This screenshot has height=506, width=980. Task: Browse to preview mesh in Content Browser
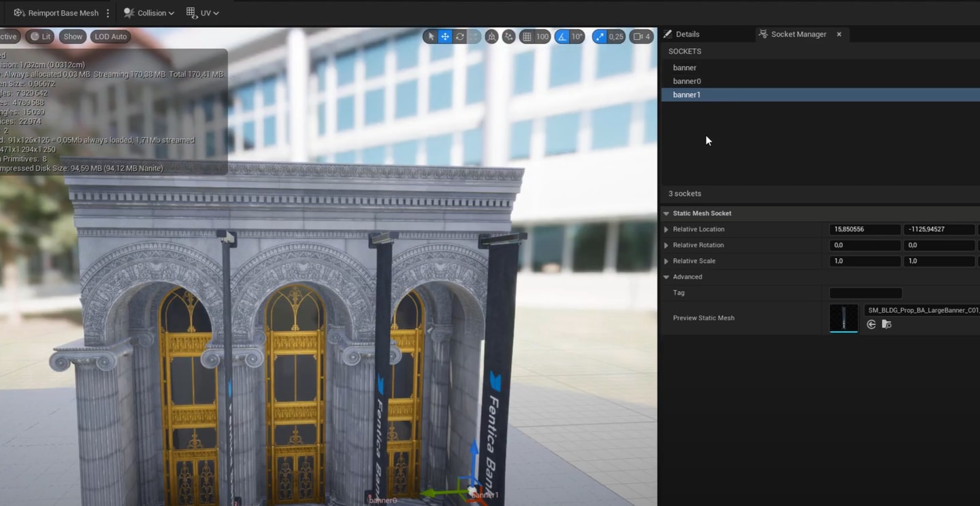tap(886, 324)
